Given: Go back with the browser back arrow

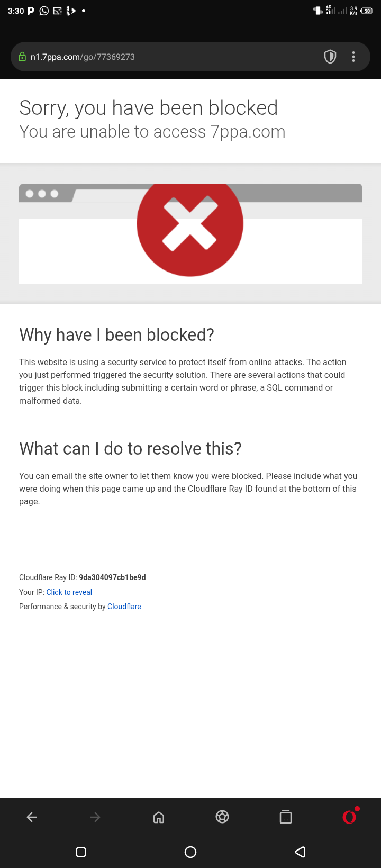Looking at the screenshot, I should (x=32, y=817).
